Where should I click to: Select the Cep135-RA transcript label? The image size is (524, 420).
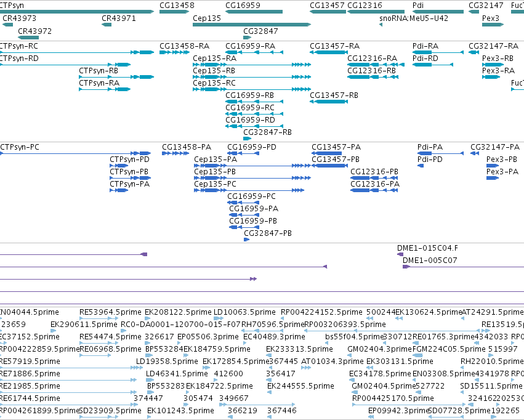coord(214,59)
